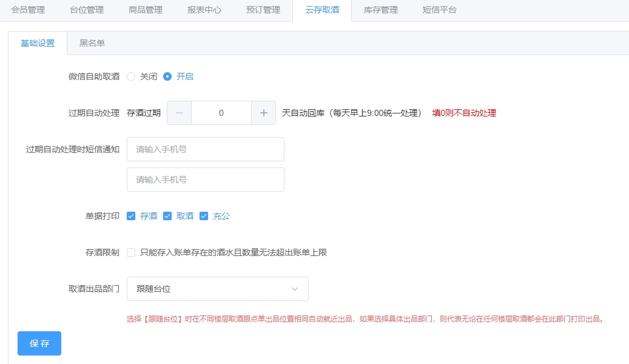Toggle the 存酒 print checkbox
The width and height of the screenshot is (629, 364).
[131, 216]
